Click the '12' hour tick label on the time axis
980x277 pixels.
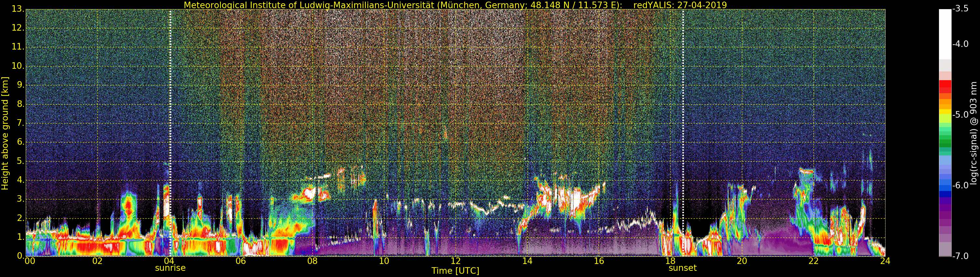pyautogui.click(x=455, y=261)
